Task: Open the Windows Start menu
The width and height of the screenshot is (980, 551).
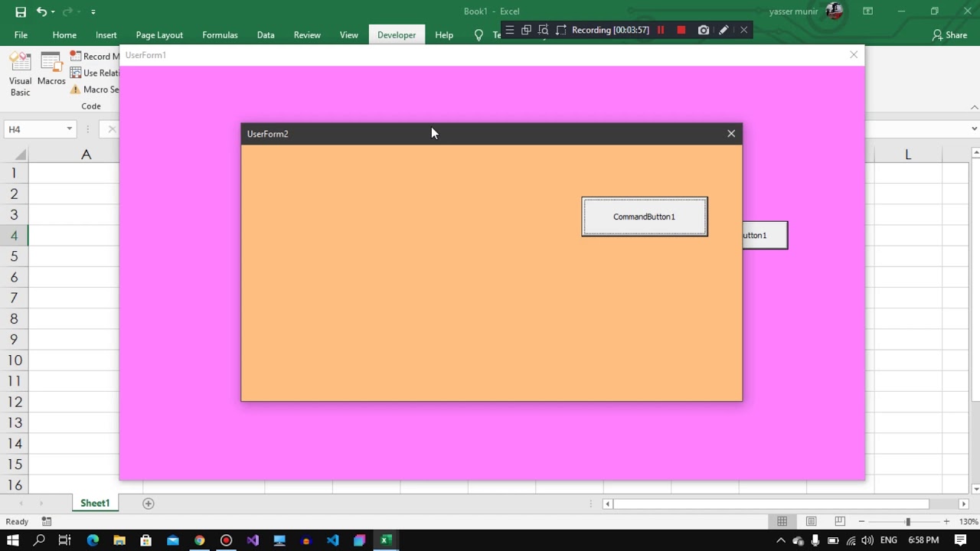Action: coord(13,540)
